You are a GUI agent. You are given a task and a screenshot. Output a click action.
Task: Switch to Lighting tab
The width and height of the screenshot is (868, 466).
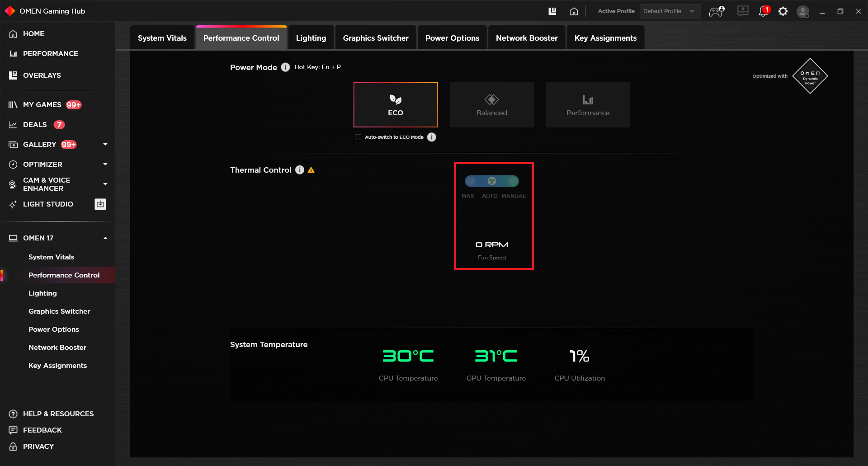tap(311, 38)
